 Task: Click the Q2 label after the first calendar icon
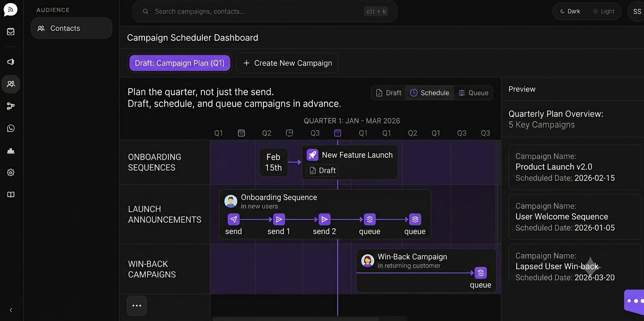coord(267,133)
